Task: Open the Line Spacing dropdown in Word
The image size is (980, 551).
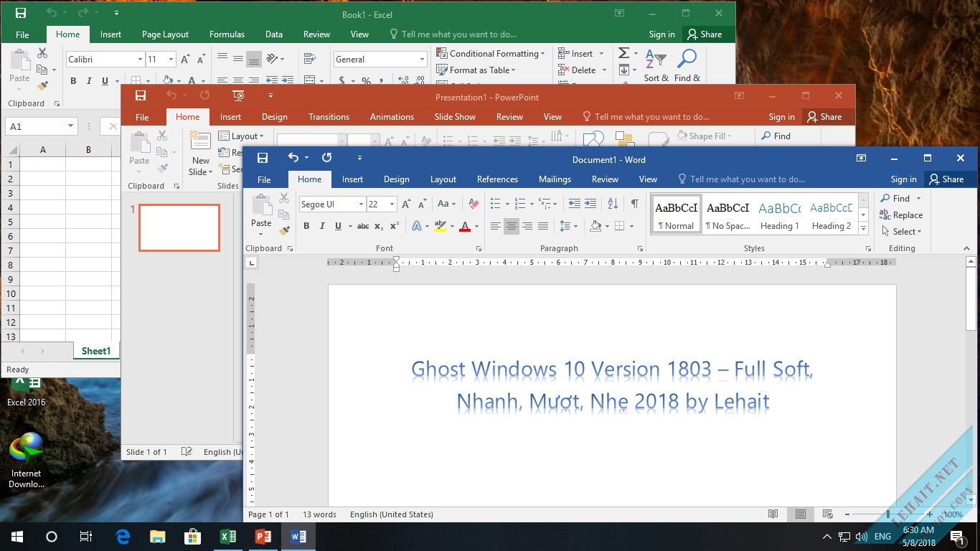Action: pyautogui.click(x=569, y=226)
